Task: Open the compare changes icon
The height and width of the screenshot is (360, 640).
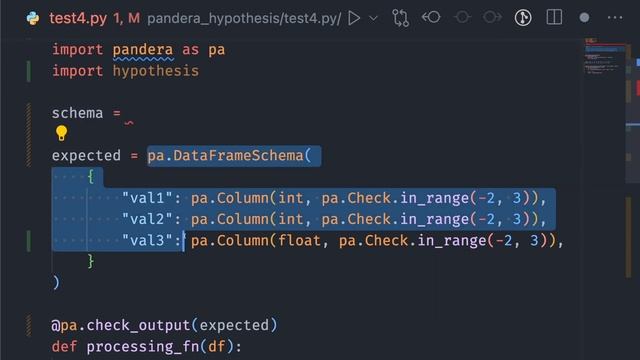Action: point(400,18)
